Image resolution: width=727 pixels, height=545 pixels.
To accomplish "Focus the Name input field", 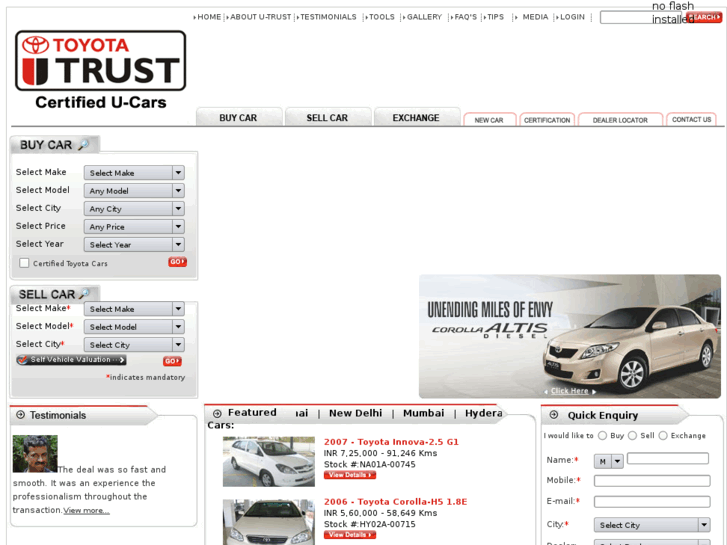I will 668,458.
